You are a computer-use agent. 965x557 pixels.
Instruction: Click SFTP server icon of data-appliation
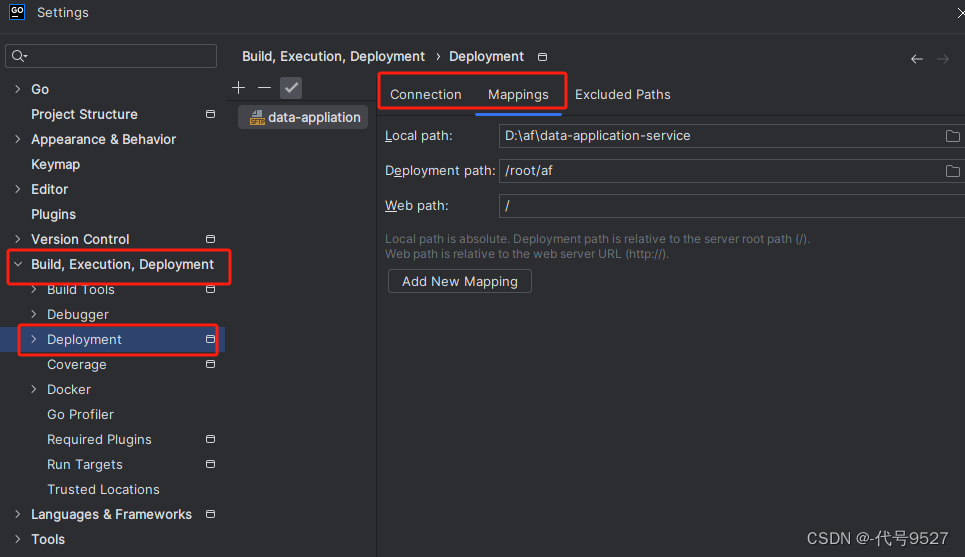pos(257,117)
